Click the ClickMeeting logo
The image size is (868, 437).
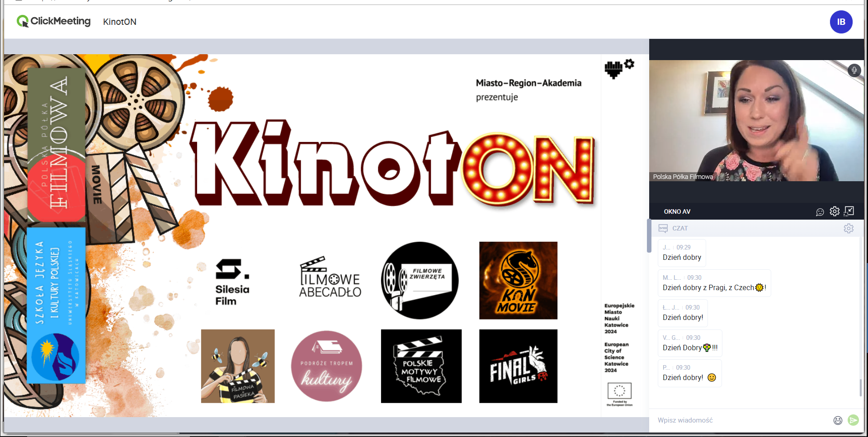click(53, 21)
